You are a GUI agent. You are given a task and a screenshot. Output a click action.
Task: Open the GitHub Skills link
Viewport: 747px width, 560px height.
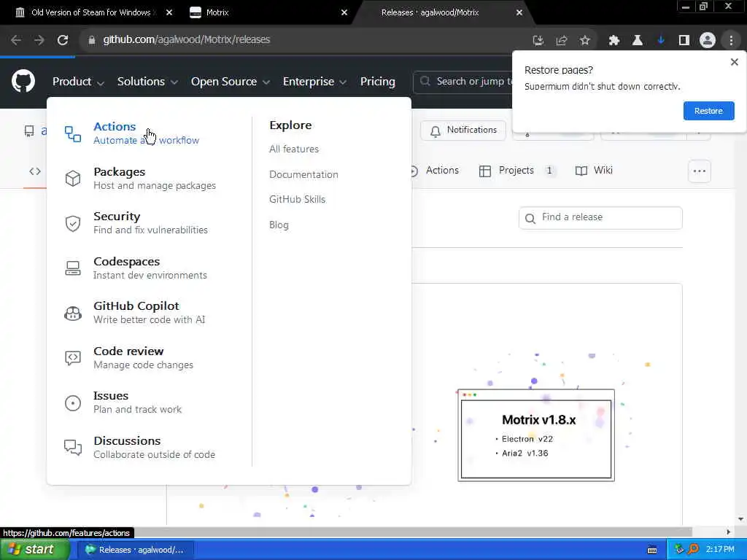click(x=298, y=200)
